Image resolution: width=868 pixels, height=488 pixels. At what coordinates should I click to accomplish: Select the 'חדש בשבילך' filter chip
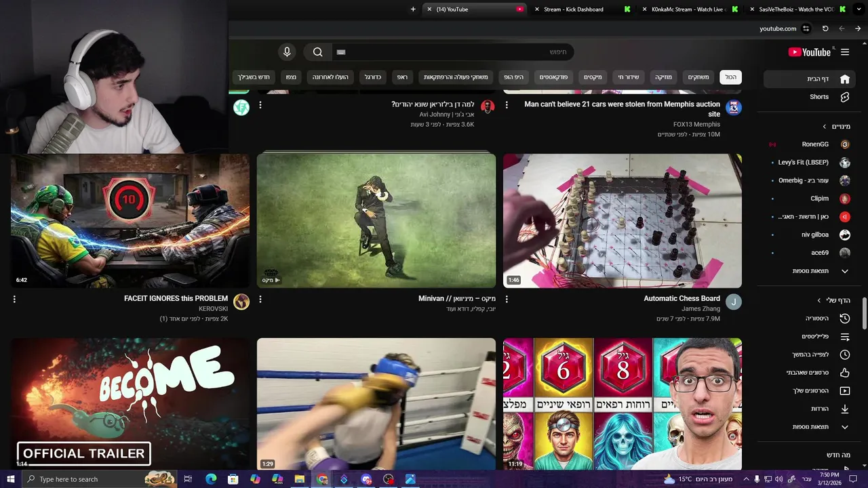pos(254,77)
